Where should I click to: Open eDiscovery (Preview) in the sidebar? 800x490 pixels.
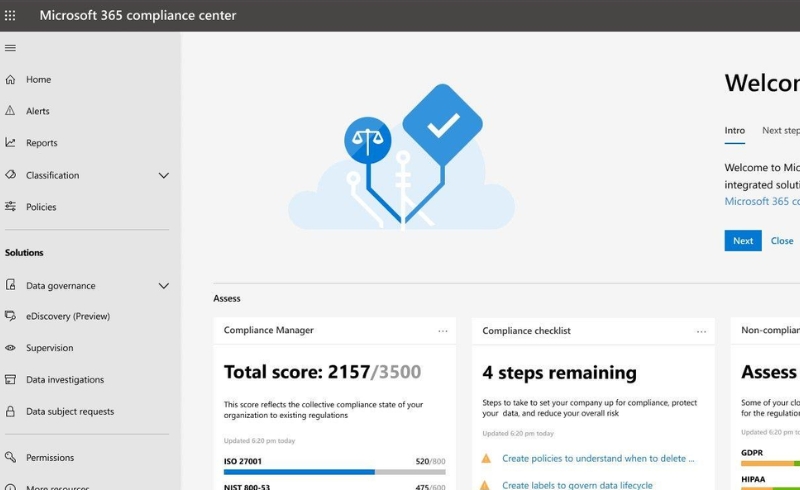click(68, 316)
